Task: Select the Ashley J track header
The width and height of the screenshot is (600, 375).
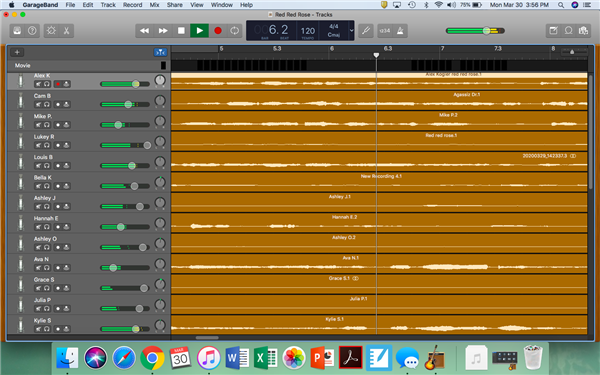Action: (x=89, y=203)
